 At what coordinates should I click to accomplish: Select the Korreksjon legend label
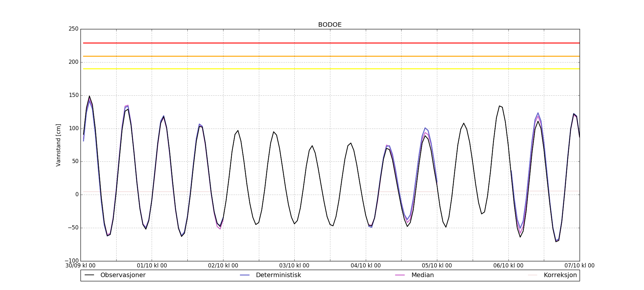560,275
